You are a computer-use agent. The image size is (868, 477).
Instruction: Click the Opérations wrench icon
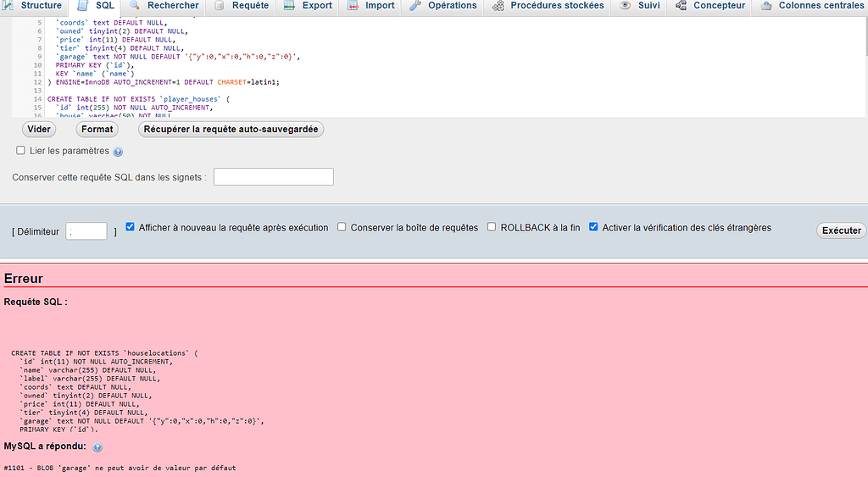point(415,6)
